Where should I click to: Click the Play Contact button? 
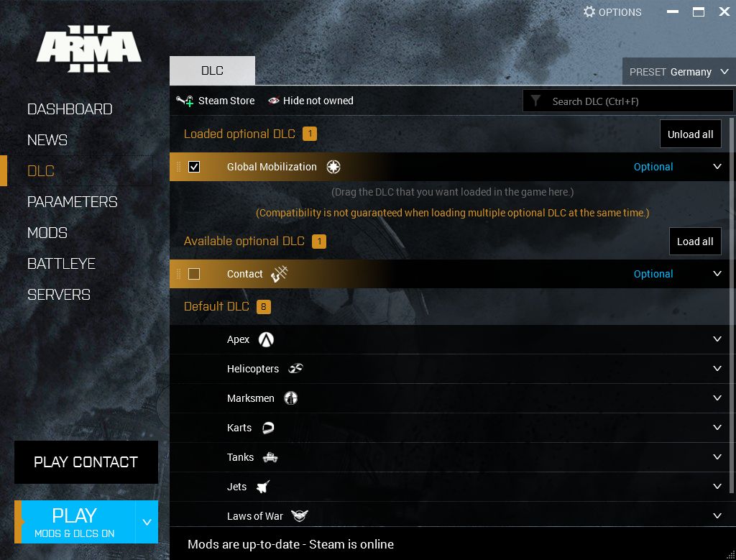[86, 462]
